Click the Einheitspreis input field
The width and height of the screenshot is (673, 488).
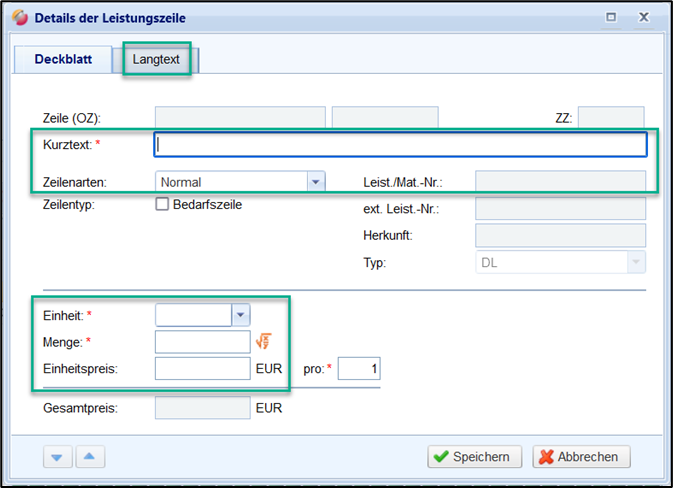click(x=202, y=369)
